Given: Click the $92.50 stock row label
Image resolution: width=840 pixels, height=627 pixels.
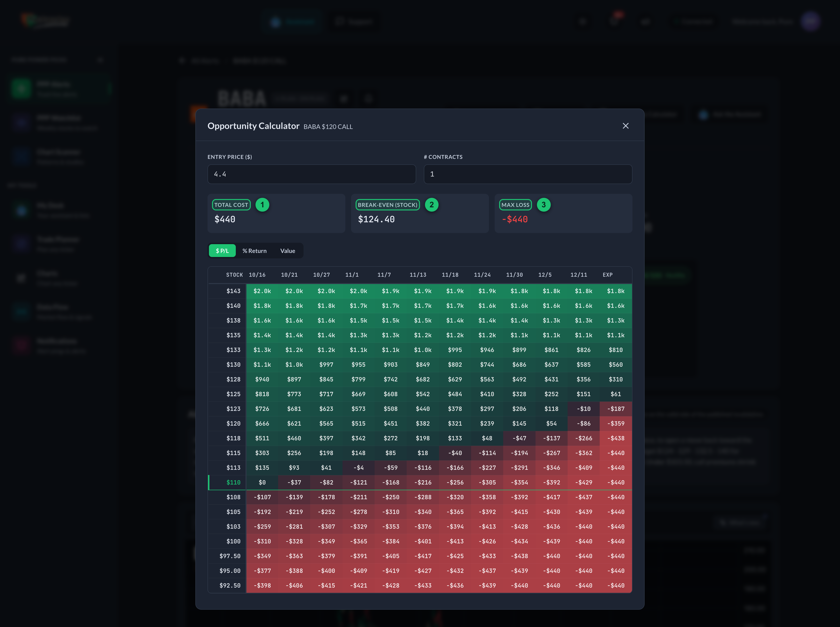Looking at the screenshot, I should [230, 586].
